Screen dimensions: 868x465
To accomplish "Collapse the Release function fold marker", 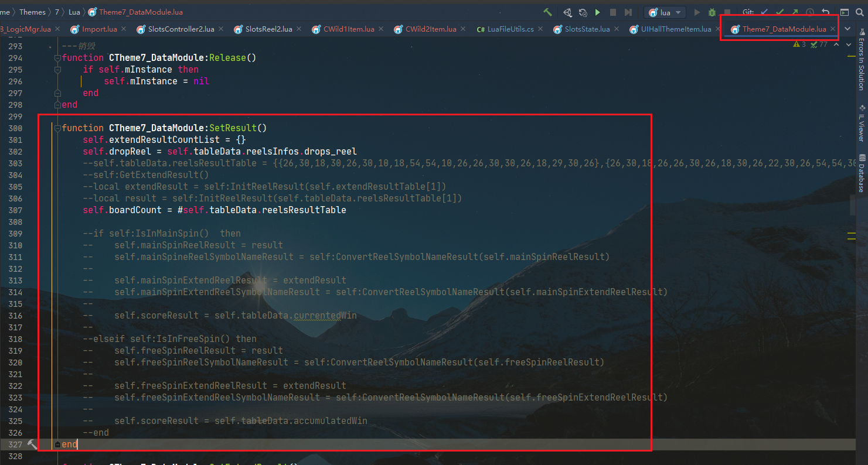I will (57, 58).
